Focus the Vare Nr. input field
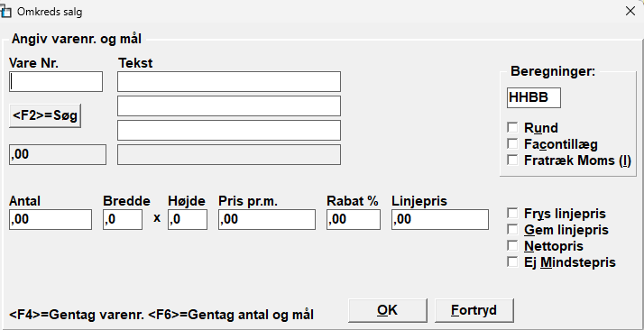The width and height of the screenshot is (644, 330). click(x=56, y=81)
